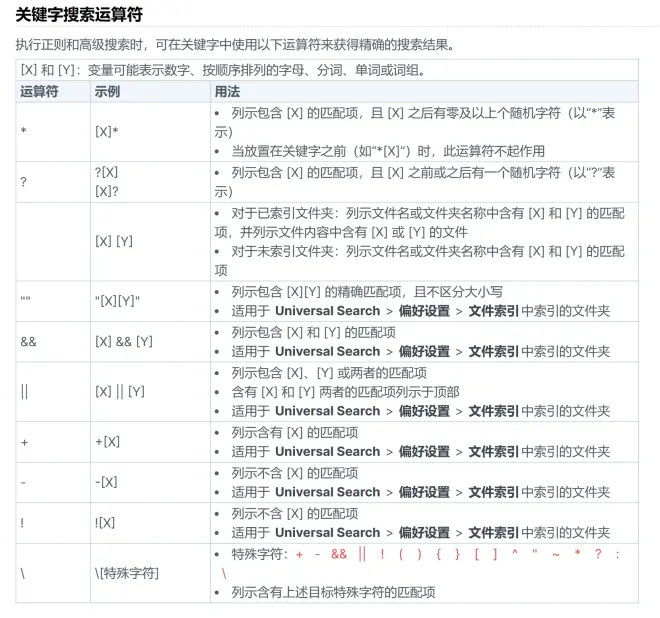The width and height of the screenshot is (660, 618).
Task: Click the ![X] example cell
Action: pyautogui.click(x=105, y=522)
